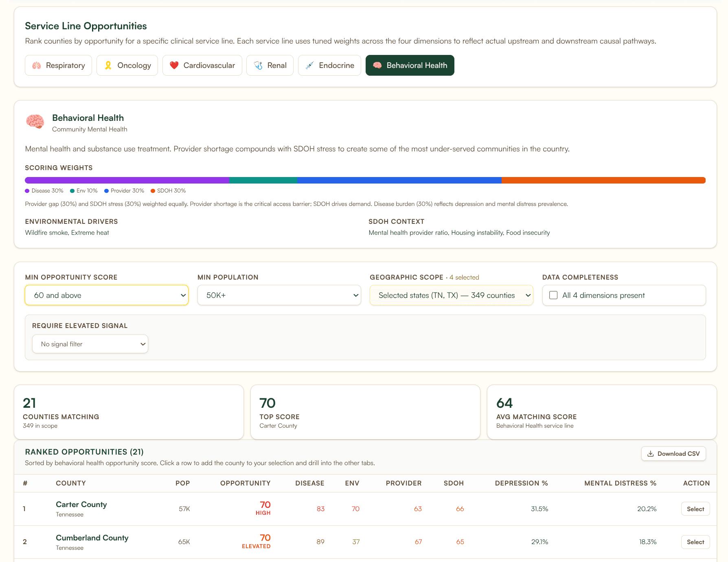Viewport: 728px width, 562px height.
Task: Click the large brain icon beside Behavioral Health heading
Action: click(x=35, y=122)
